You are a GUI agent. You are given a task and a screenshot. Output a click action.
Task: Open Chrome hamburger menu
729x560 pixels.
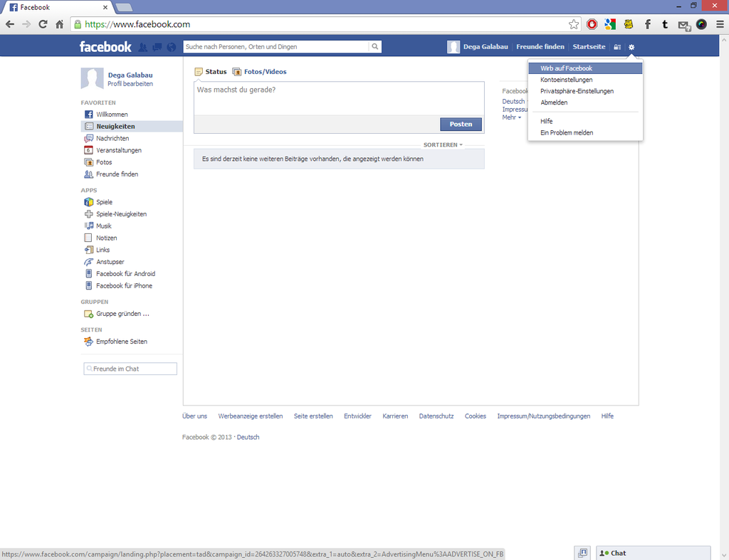(720, 24)
